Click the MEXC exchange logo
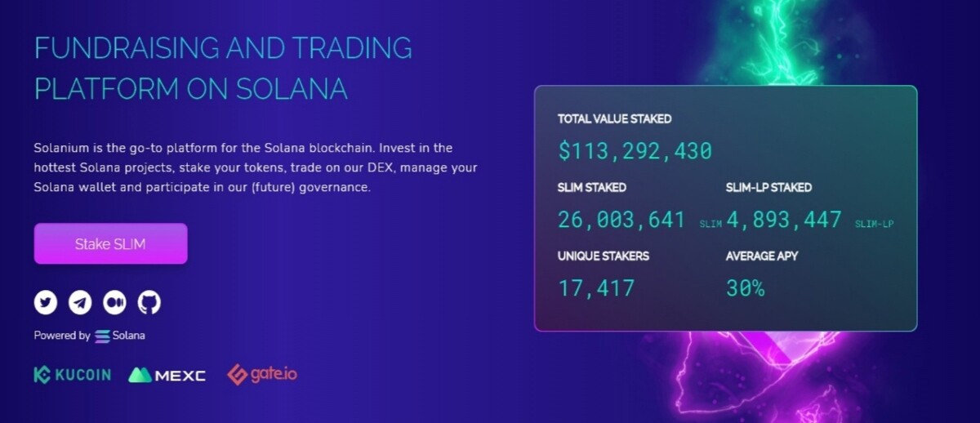The width and height of the screenshot is (980, 423). click(x=167, y=376)
